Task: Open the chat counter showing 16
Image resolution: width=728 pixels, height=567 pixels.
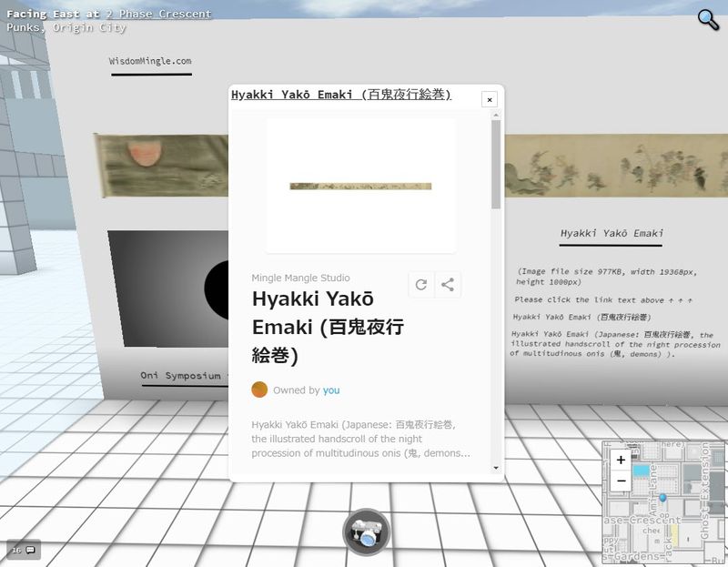Action: 24,550
